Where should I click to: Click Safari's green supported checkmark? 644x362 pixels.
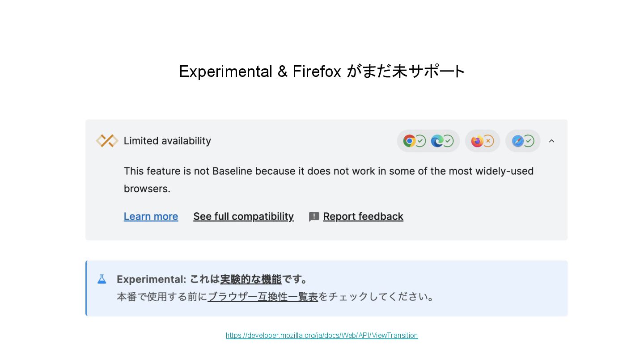529,141
